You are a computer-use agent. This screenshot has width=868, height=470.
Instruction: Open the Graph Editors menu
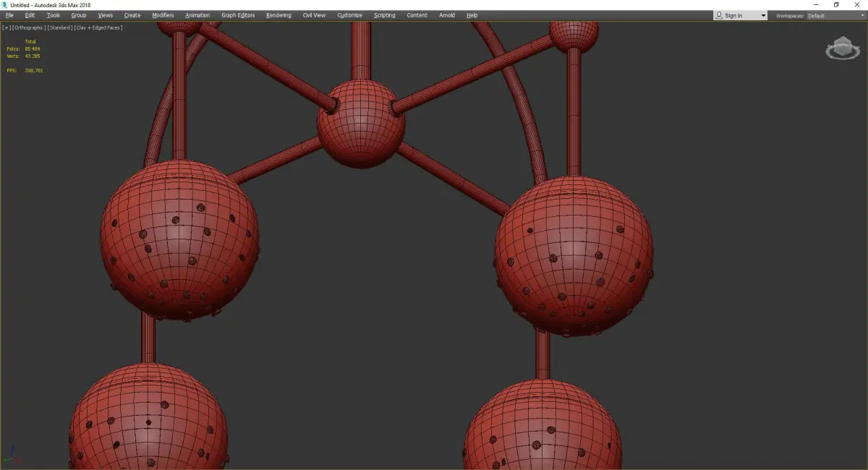click(x=238, y=15)
